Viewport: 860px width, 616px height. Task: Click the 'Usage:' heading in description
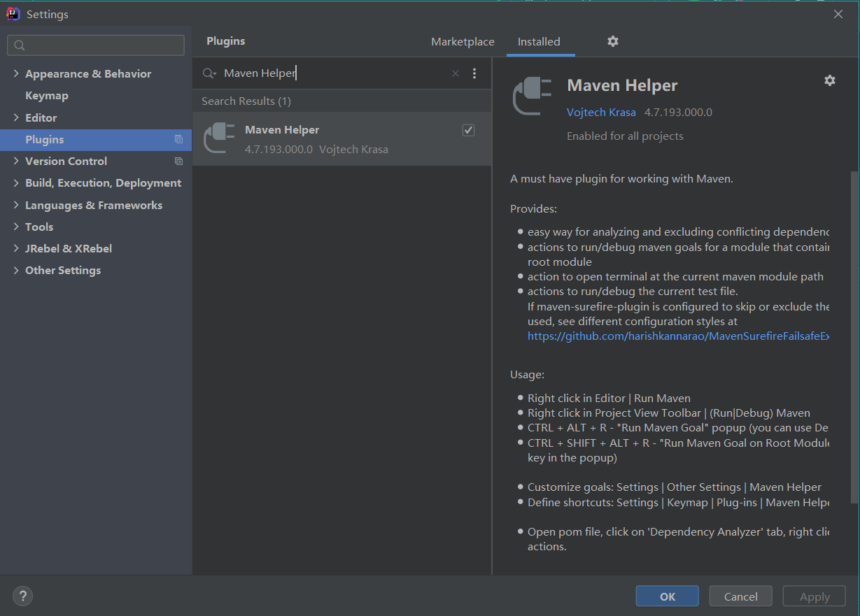tap(527, 375)
